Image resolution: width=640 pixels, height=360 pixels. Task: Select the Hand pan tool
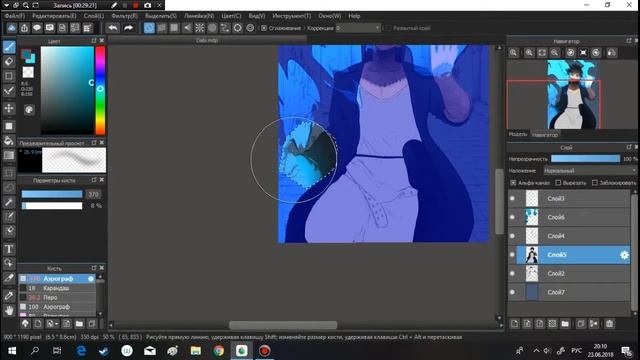[x=9, y=311]
